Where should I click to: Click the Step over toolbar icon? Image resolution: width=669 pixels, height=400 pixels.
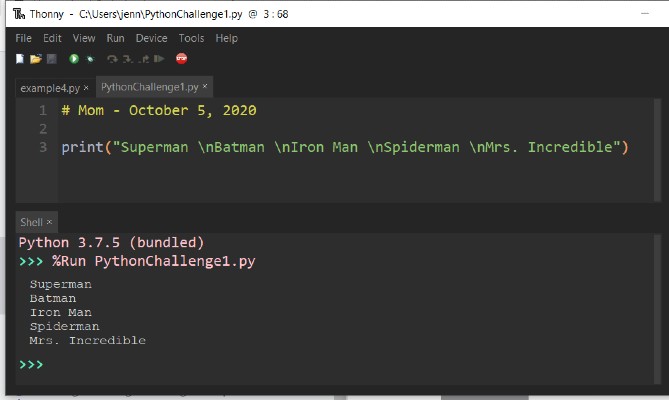112,59
